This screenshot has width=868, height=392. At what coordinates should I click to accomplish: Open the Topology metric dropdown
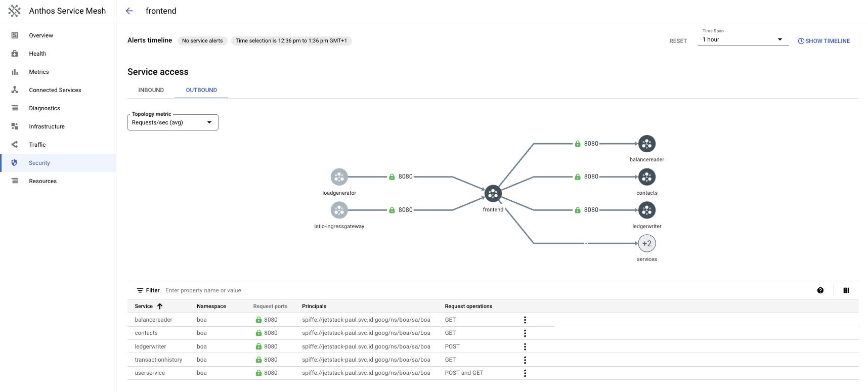172,122
